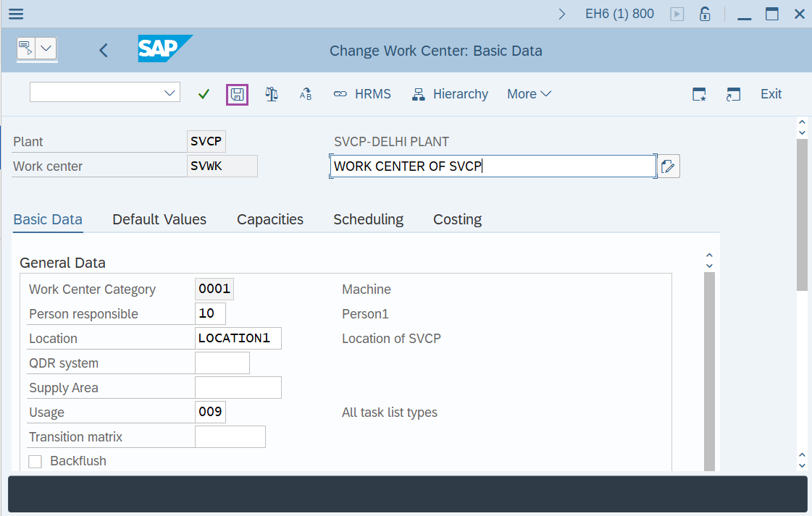Open the Scheduling tab
This screenshot has width=812, height=516.
pos(368,219)
